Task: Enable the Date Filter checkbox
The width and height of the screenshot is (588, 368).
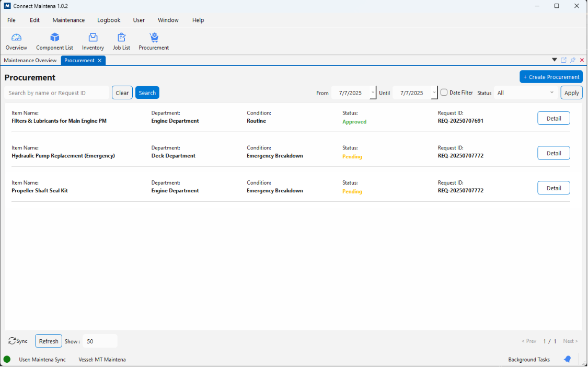Action: coord(444,93)
